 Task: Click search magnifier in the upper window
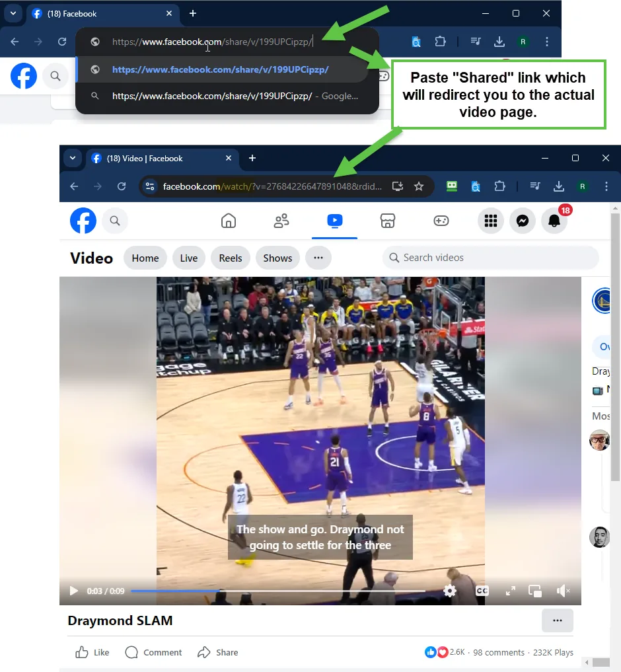tap(55, 76)
